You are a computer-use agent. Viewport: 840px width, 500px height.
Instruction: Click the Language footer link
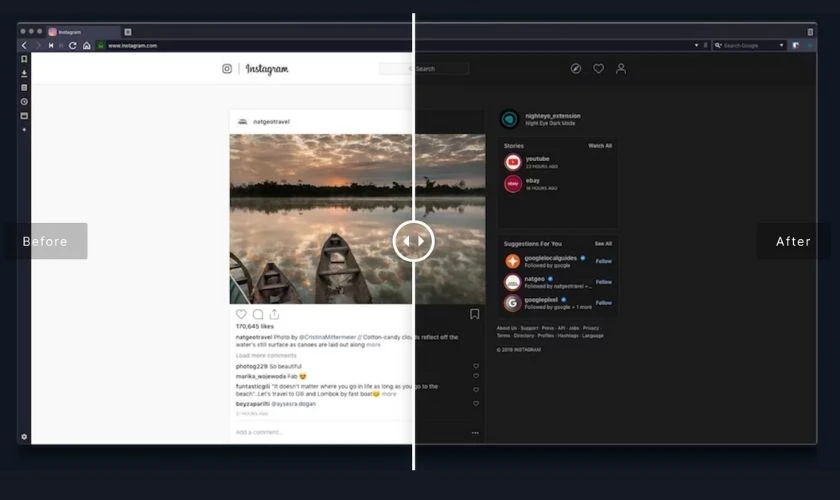coord(592,335)
